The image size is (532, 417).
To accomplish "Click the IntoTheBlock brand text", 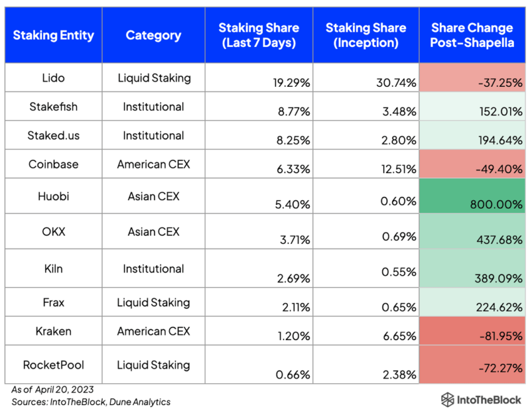I will (x=489, y=400).
